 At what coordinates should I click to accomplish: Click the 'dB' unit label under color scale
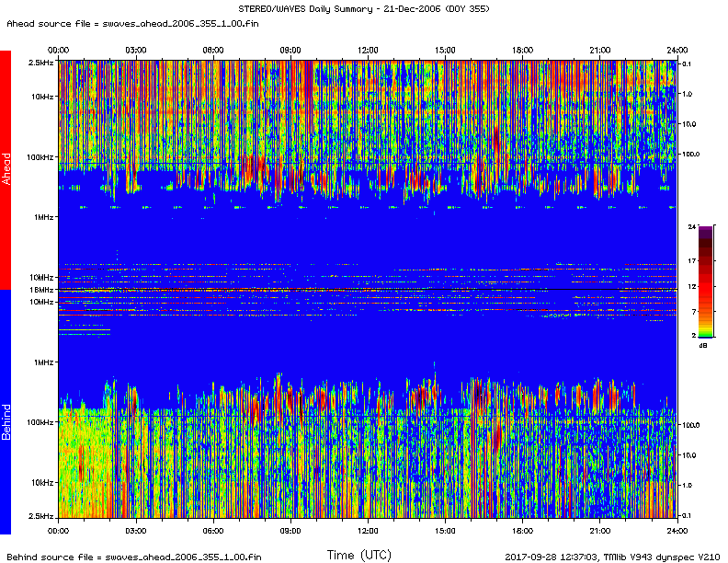pos(703,346)
